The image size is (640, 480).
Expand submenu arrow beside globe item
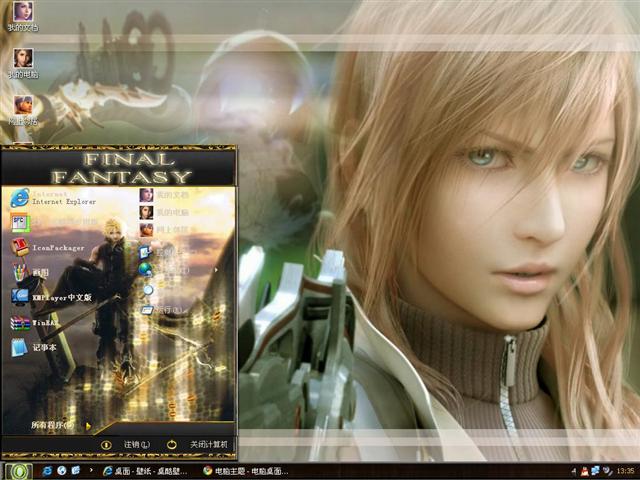click(x=216, y=270)
